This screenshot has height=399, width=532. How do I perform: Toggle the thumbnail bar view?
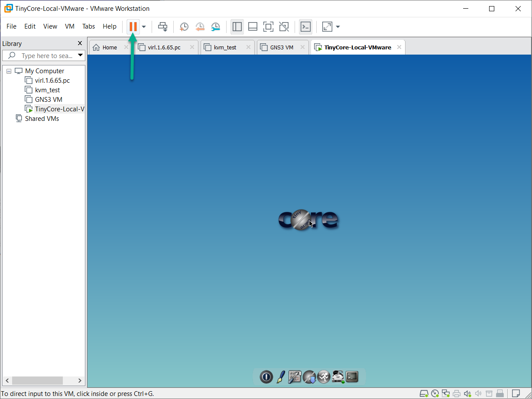click(x=253, y=27)
